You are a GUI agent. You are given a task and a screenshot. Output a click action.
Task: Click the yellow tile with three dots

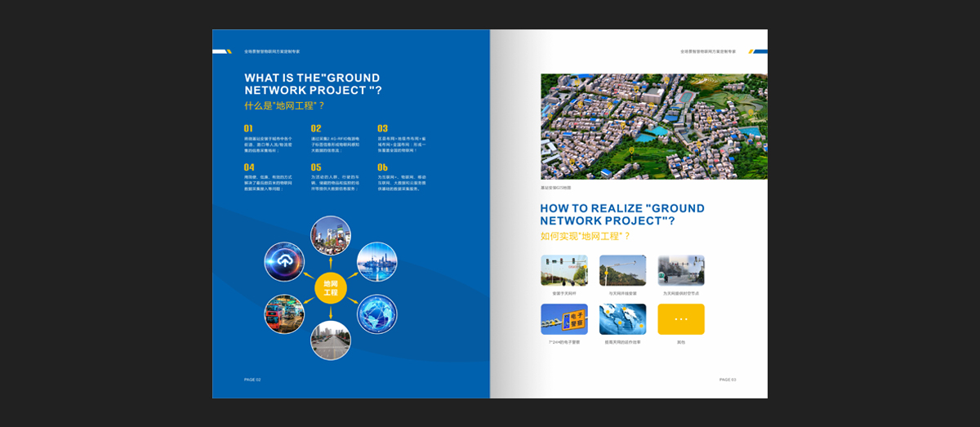681,319
